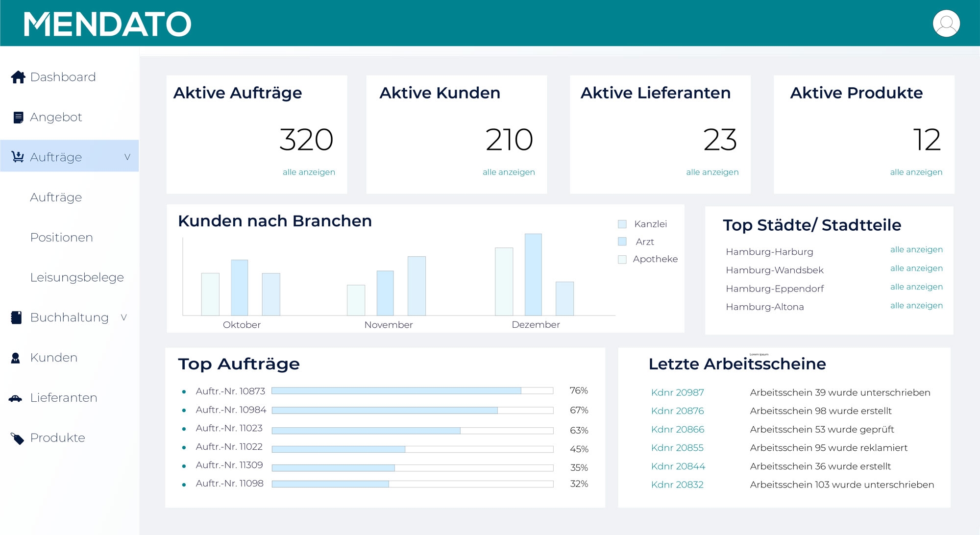This screenshot has width=980, height=535.
Task: Click the Produkte tag icon
Action: [x=17, y=438]
